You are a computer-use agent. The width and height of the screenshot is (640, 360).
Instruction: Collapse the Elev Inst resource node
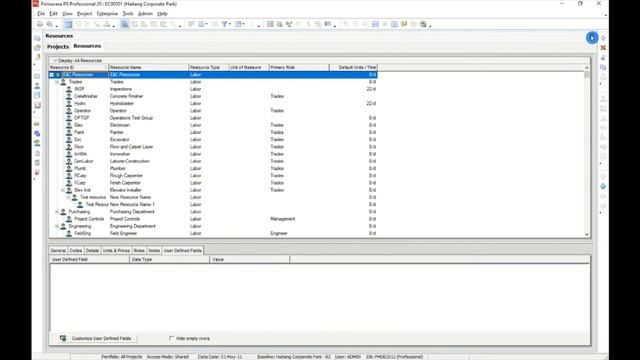[x=63, y=190]
